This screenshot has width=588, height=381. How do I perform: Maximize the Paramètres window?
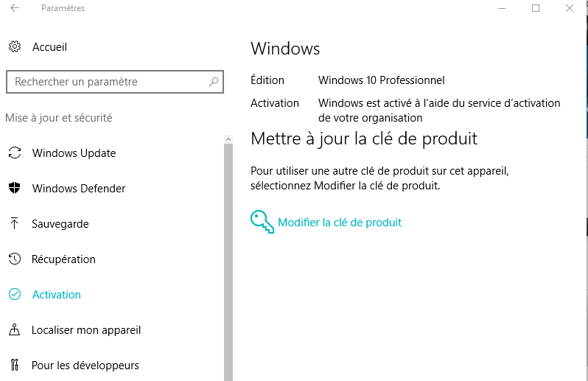(x=536, y=8)
